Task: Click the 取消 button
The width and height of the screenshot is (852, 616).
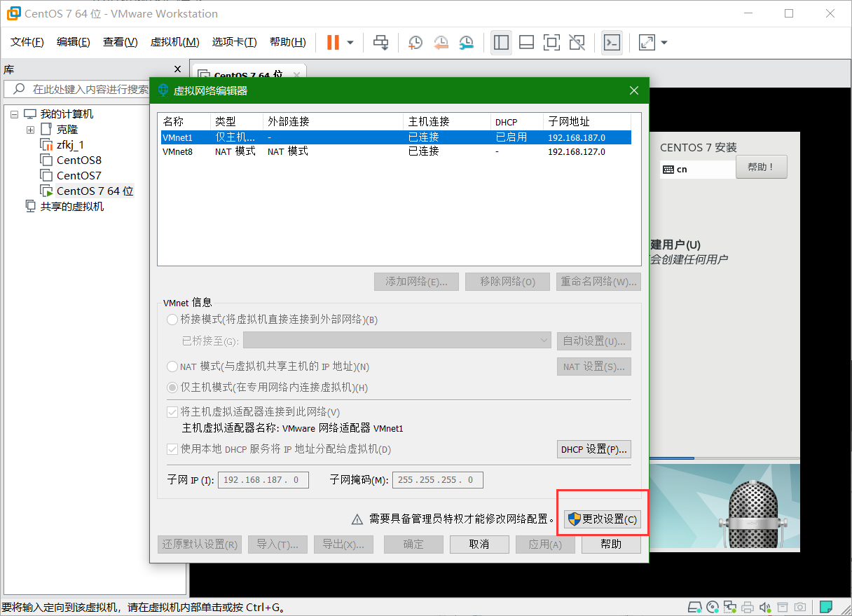Action: 479,545
